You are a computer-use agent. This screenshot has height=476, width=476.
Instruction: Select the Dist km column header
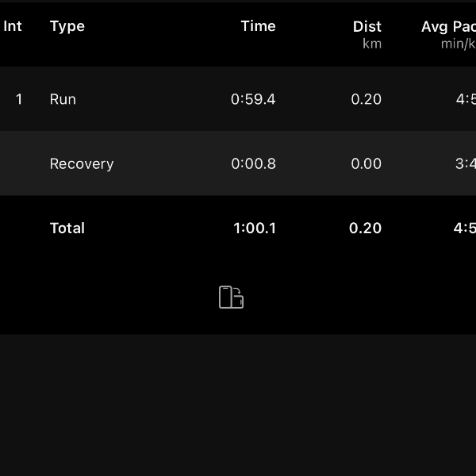point(367,34)
